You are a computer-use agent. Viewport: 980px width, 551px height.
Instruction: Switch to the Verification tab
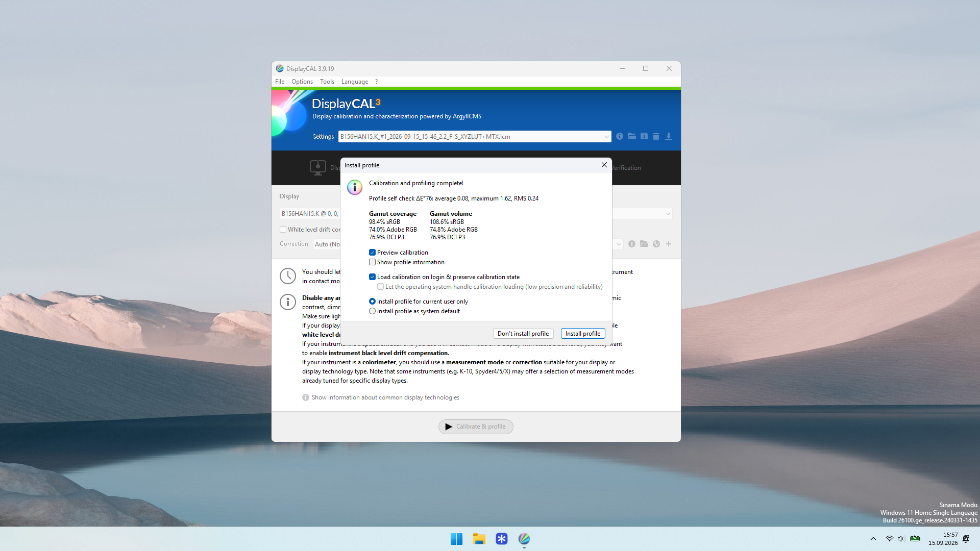click(627, 168)
